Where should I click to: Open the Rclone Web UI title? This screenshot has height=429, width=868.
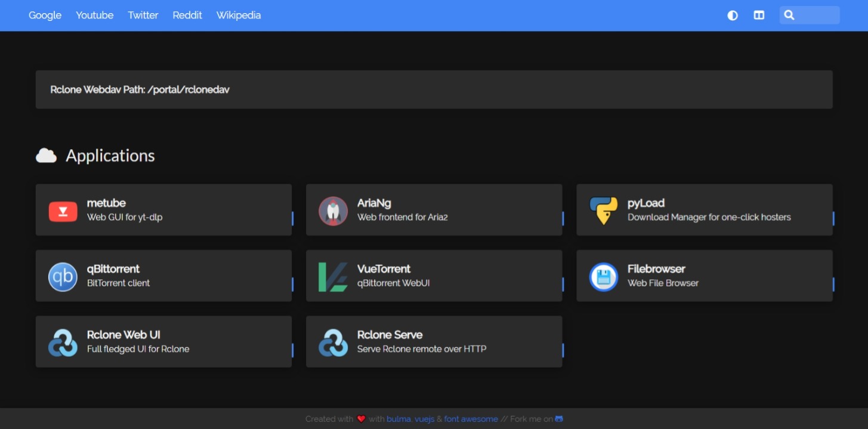[123, 335]
